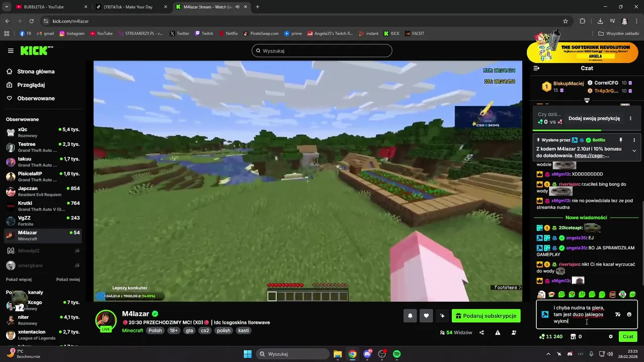Send message with the Czat button
This screenshot has width=644, height=362.
click(628, 336)
